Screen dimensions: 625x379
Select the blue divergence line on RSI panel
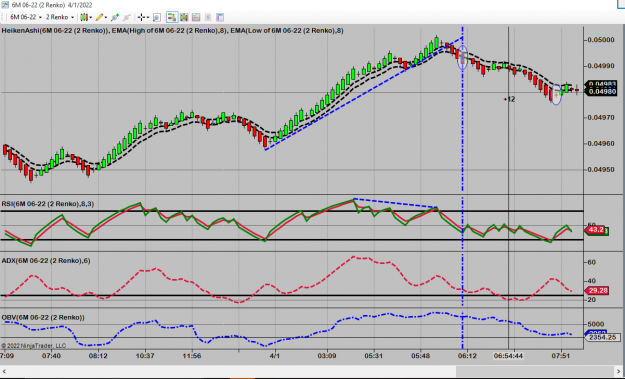pos(395,203)
